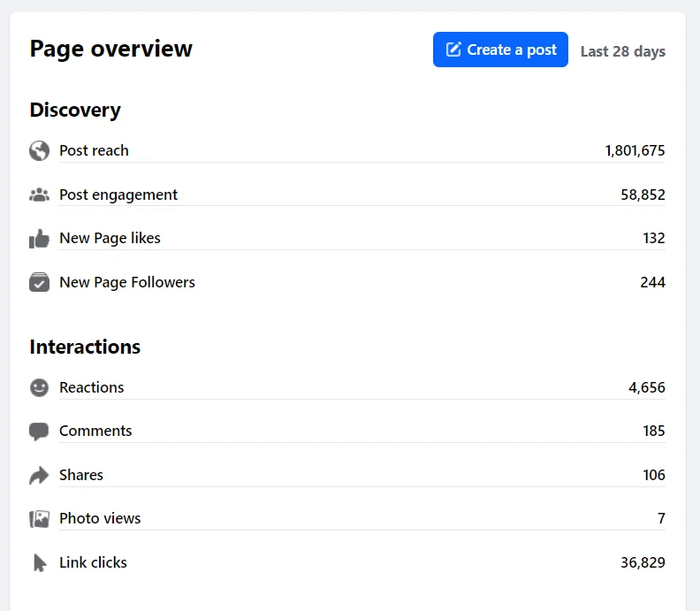Image resolution: width=700 pixels, height=611 pixels.
Task: Click the Photo views value 7
Action: pos(662,518)
